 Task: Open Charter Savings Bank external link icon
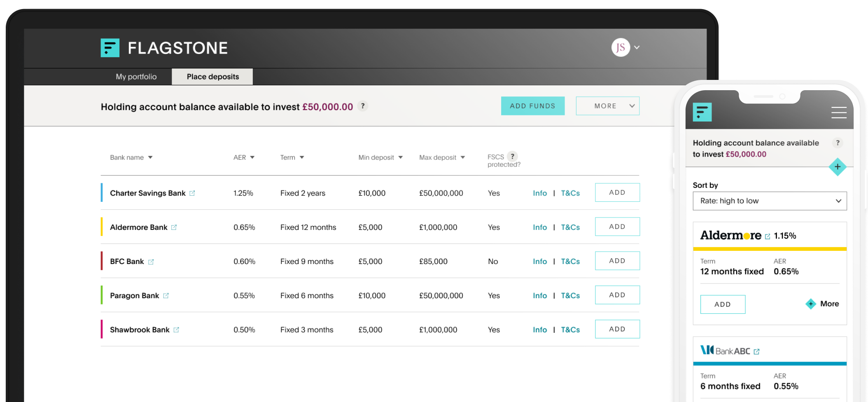(x=192, y=193)
